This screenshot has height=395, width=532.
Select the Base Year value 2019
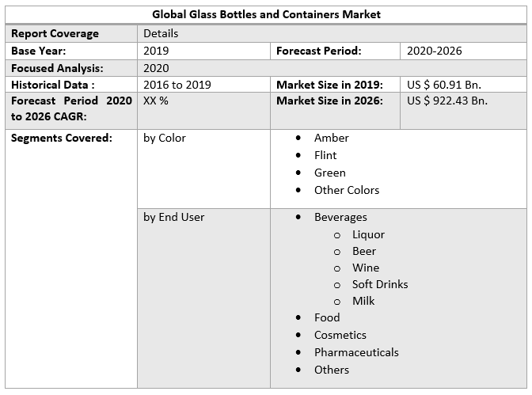156,51
